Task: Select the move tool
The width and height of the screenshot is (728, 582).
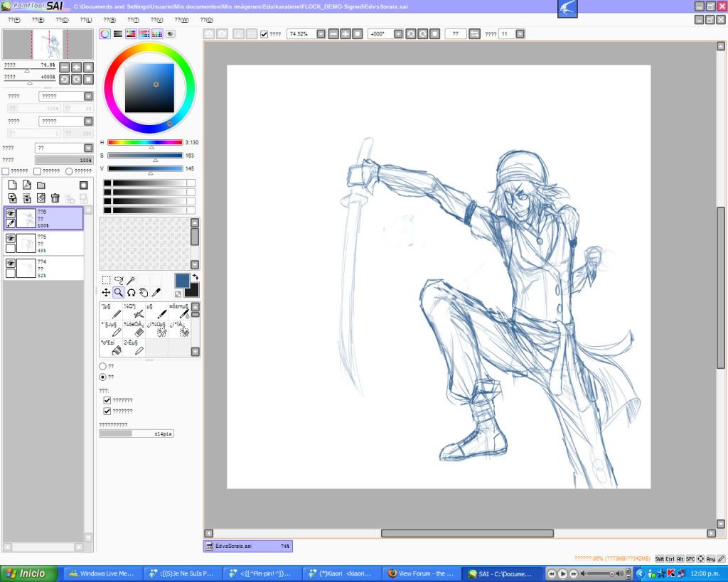Action: point(107,292)
